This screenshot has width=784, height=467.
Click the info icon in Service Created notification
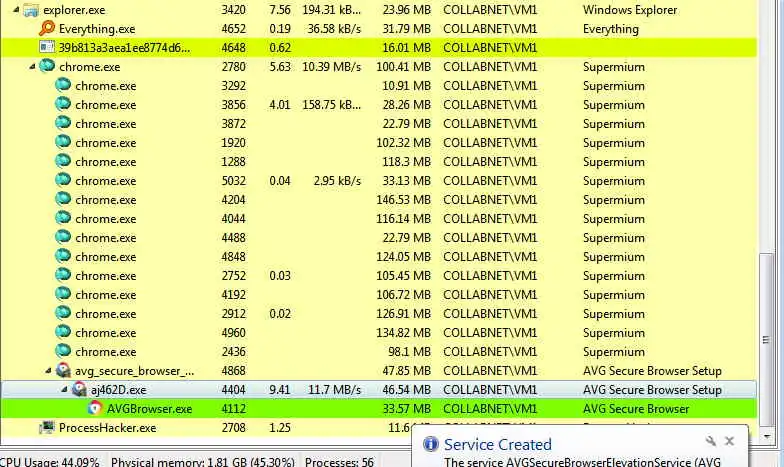[x=430, y=444]
